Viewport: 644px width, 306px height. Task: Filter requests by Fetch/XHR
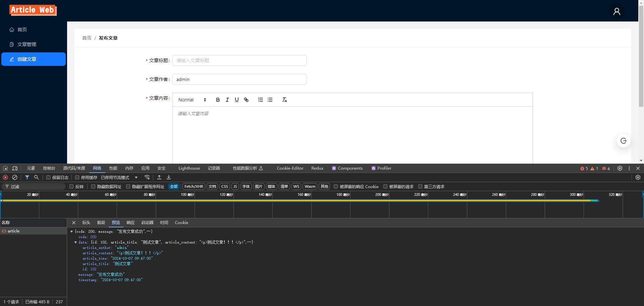194,186
